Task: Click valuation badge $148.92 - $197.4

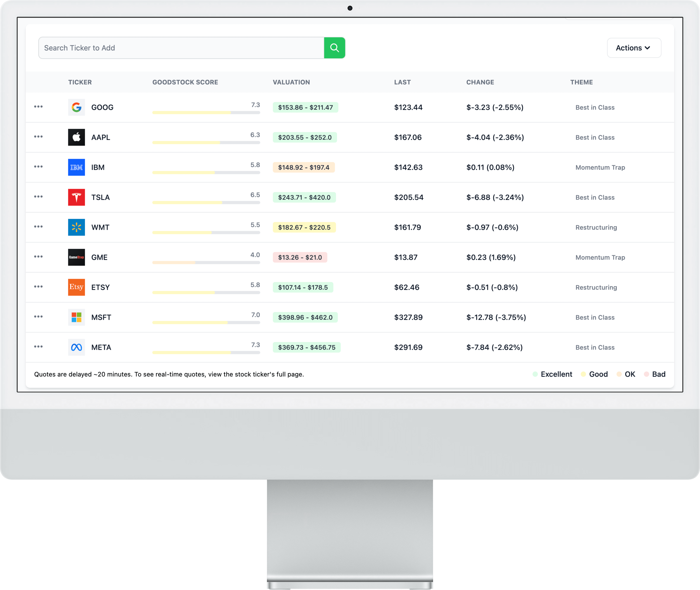Action: point(304,167)
